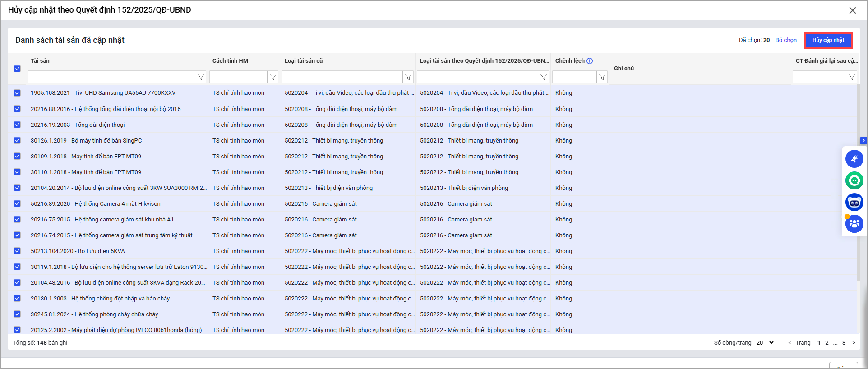
Task: Go to page 2 in pagination
Action: click(827, 343)
